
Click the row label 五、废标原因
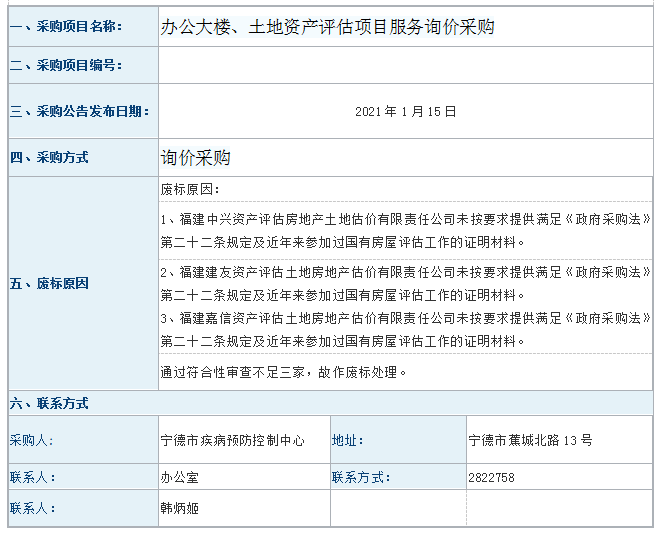(49, 283)
